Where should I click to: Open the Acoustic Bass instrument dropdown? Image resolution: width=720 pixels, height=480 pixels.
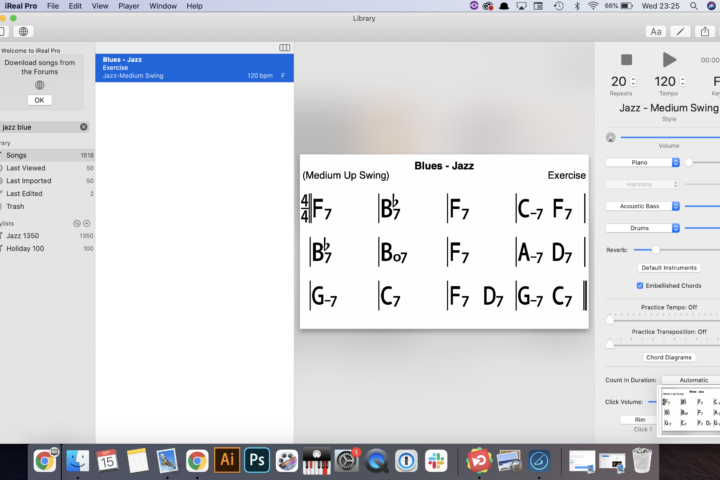tap(642, 206)
